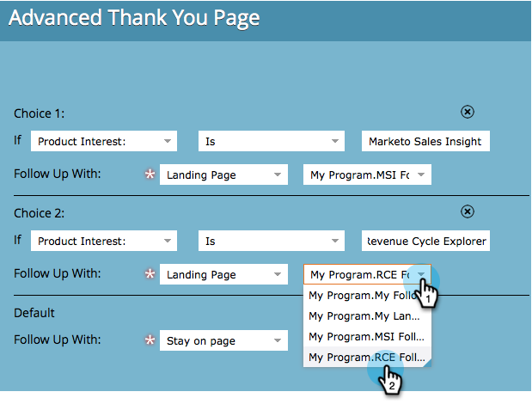532x404 pixels.
Task: Remove Choice 2 with its X icon
Action: point(468,211)
